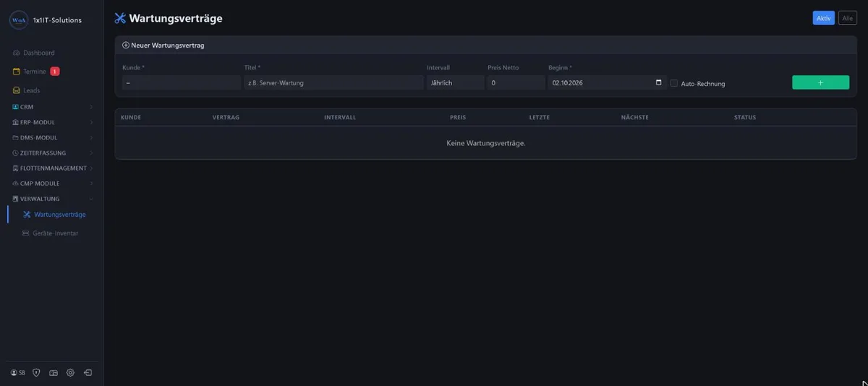Expand the DMS-MODUL group
The width and height of the screenshot is (868, 386).
52,137
